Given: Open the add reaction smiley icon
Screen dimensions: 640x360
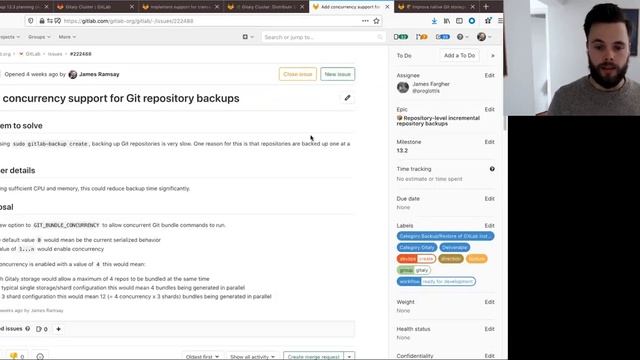Looking at the screenshot, I should [x=40, y=356].
